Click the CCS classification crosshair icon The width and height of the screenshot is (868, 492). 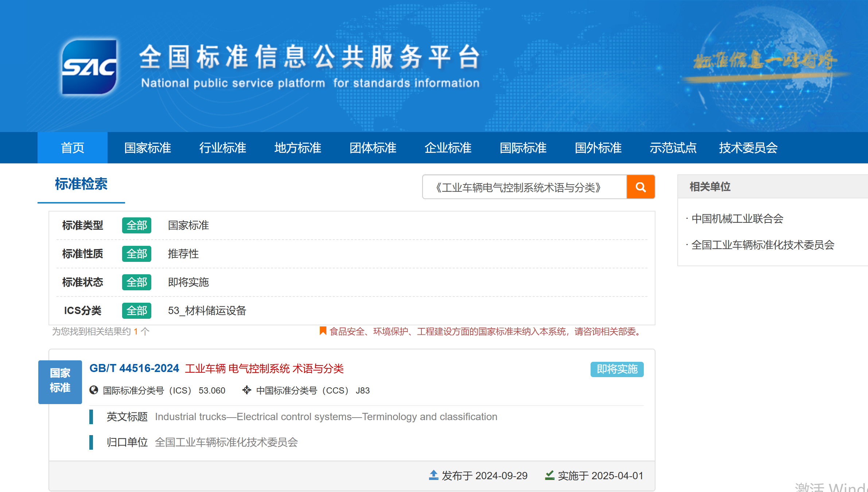[x=247, y=390]
